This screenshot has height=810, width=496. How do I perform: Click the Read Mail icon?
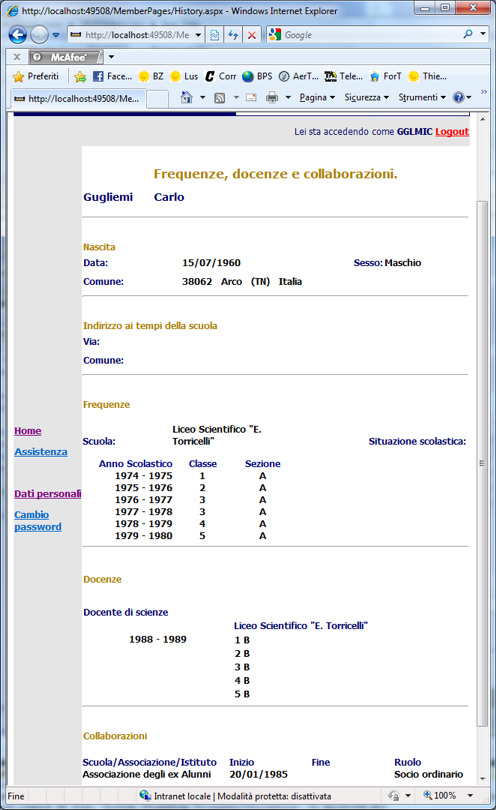click(x=251, y=97)
